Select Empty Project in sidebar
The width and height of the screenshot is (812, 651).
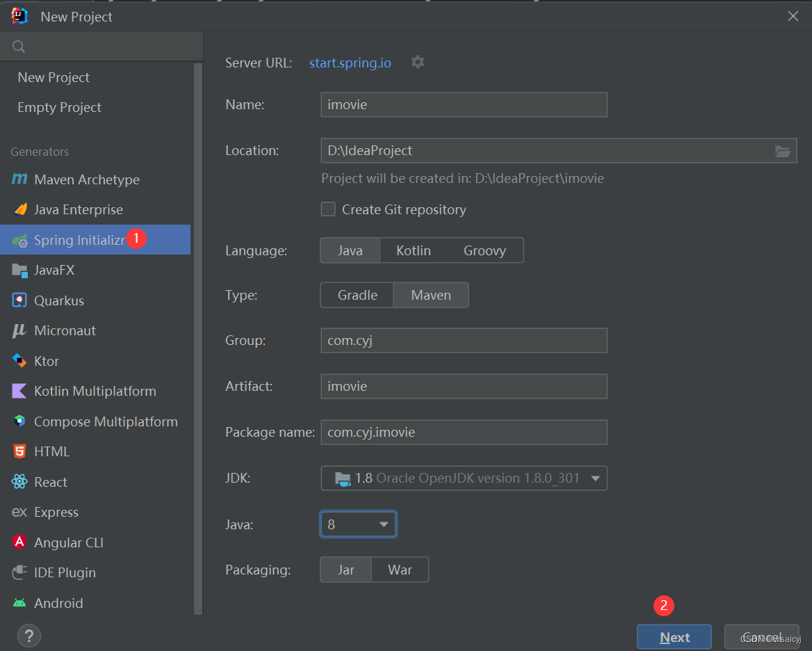(60, 107)
